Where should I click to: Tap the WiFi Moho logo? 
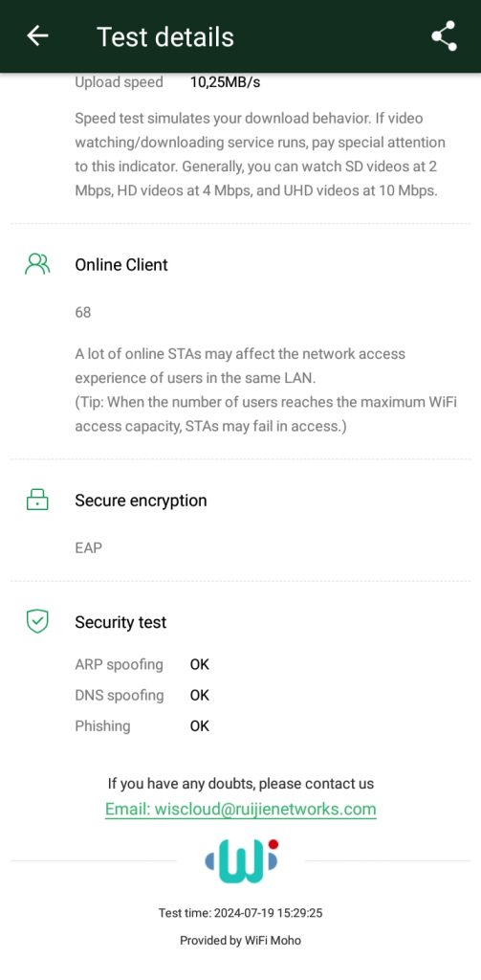[x=241, y=861]
